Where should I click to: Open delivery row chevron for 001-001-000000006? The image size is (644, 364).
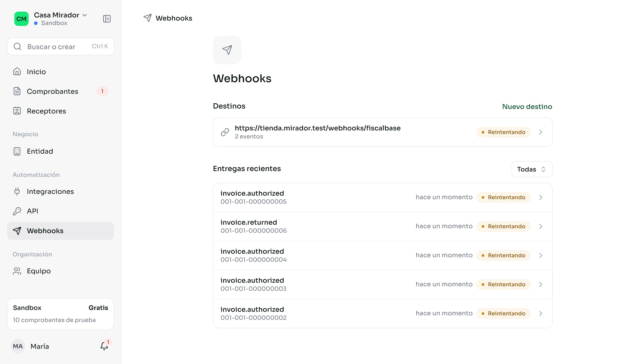click(541, 226)
